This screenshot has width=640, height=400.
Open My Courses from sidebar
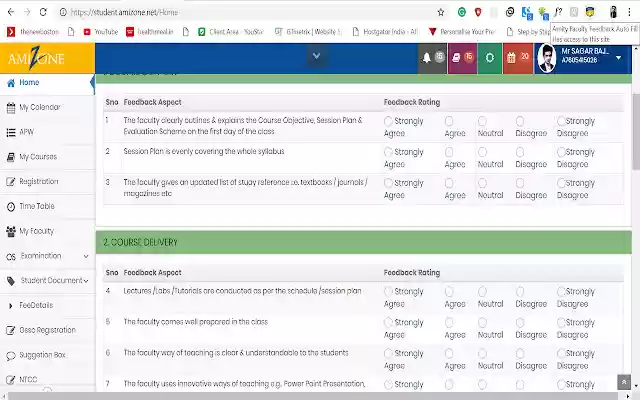coord(38,157)
